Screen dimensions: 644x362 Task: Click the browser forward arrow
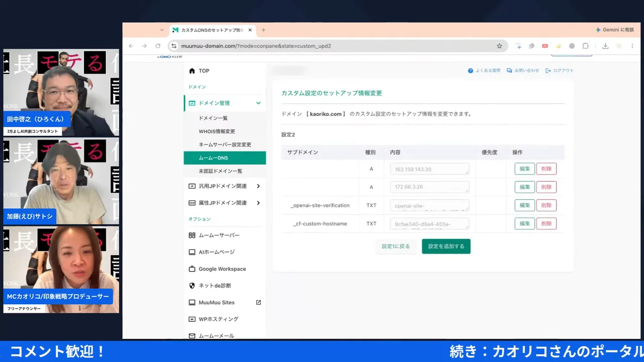(144, 46)
